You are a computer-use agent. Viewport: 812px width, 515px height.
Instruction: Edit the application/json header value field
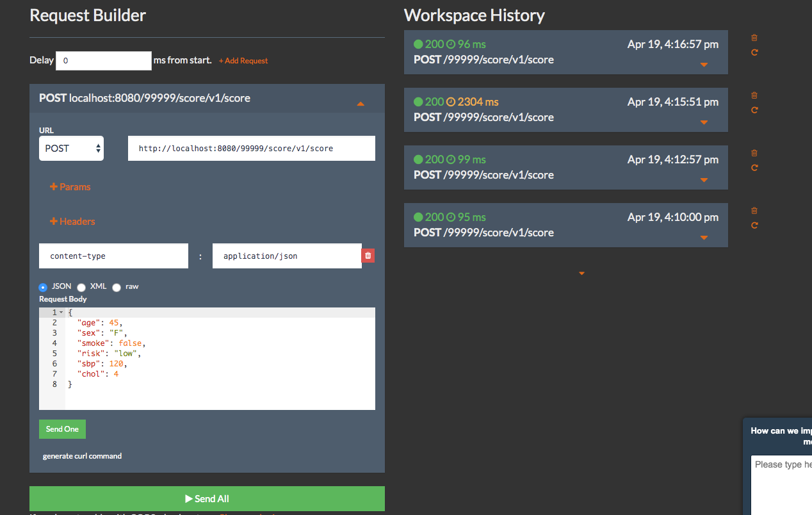coord(287,256)
